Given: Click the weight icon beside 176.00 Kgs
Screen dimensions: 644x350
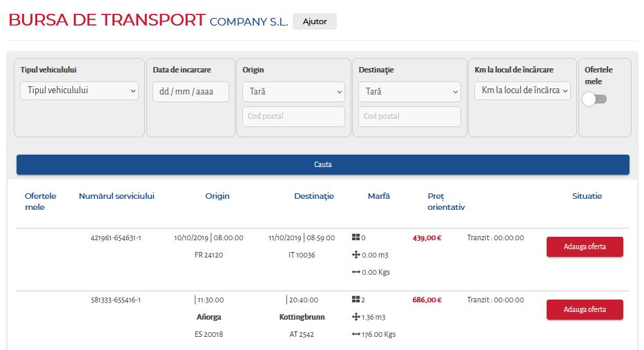Looking at the screenshot, I should pos(356,334).
